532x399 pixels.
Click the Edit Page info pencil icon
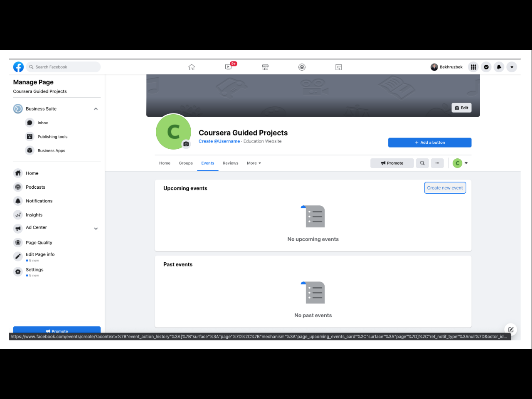[x=18, y=256]
